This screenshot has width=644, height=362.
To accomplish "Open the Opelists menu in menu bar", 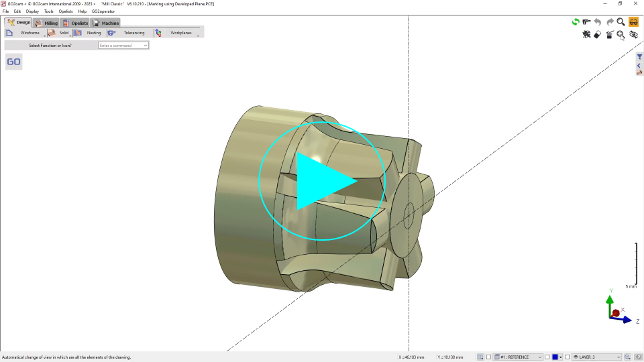I will (x=66, y=11).
